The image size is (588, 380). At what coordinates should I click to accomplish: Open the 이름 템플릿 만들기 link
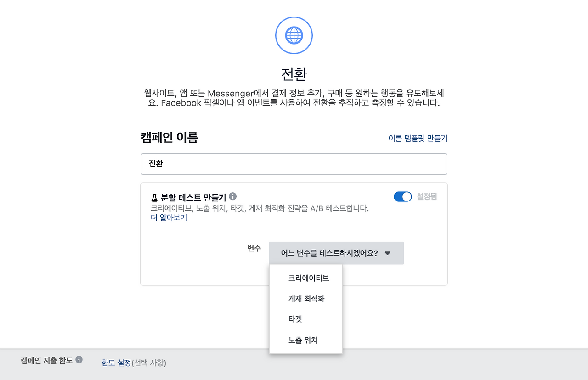point(417,138)
